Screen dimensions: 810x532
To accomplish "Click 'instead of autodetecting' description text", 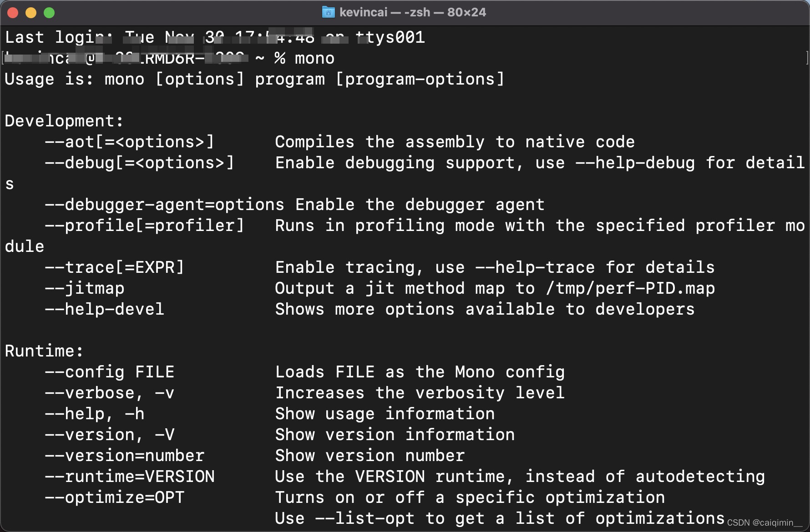I will pos(645,477).
